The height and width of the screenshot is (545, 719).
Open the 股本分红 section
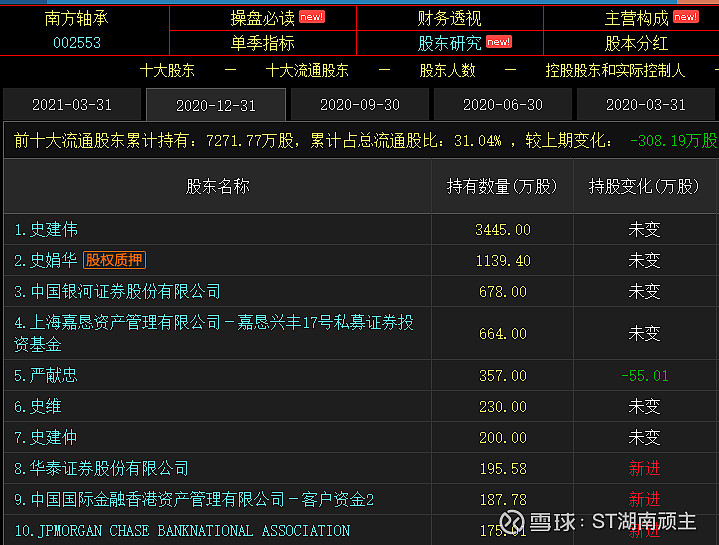tap(636, 43)
